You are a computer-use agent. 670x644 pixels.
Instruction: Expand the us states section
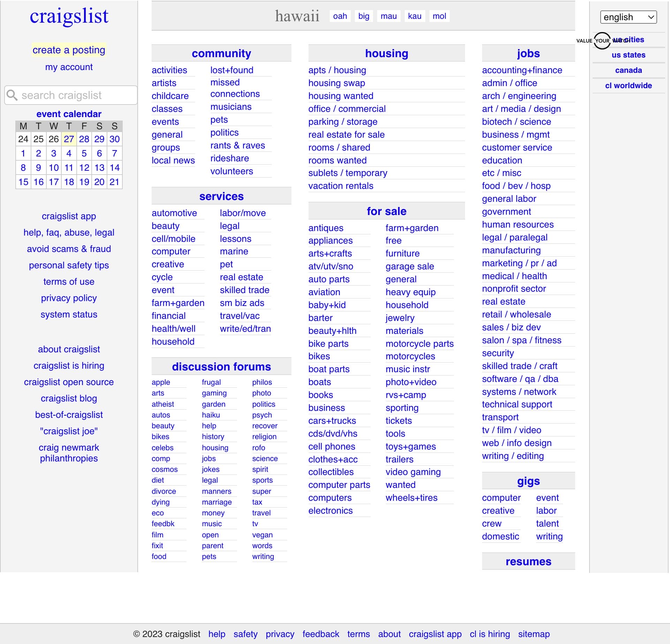[628, 55]
